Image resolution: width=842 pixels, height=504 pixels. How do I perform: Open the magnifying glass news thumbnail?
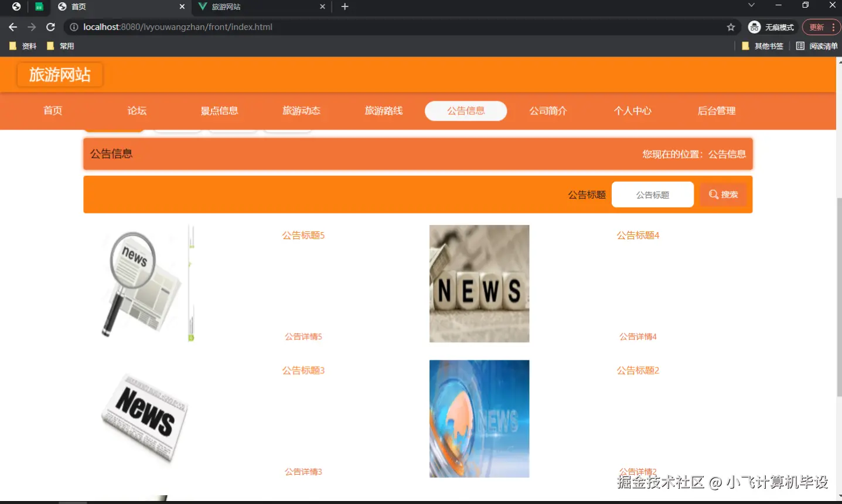pyautogui.click(x=145, y=284)
